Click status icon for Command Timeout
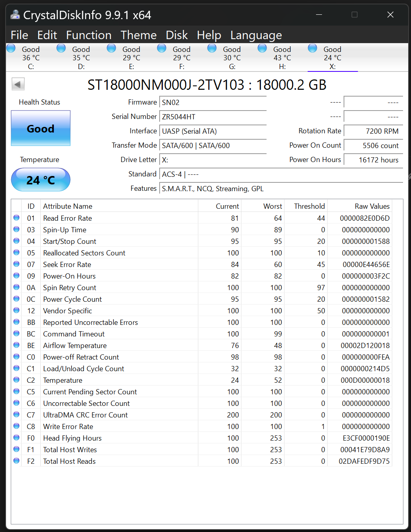Viewport: 411px width, 532px height. point(16,333)
